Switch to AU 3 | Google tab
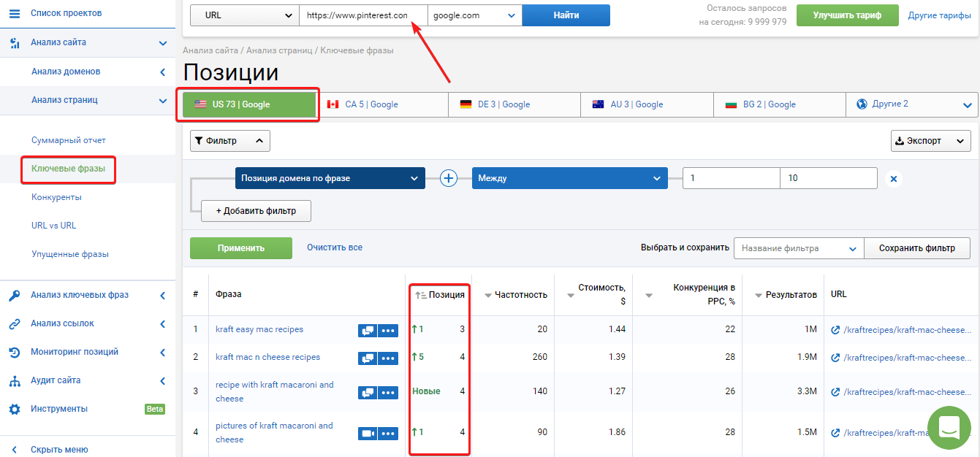The height and width of the screenshot is (457, 980). coord(647,104)
